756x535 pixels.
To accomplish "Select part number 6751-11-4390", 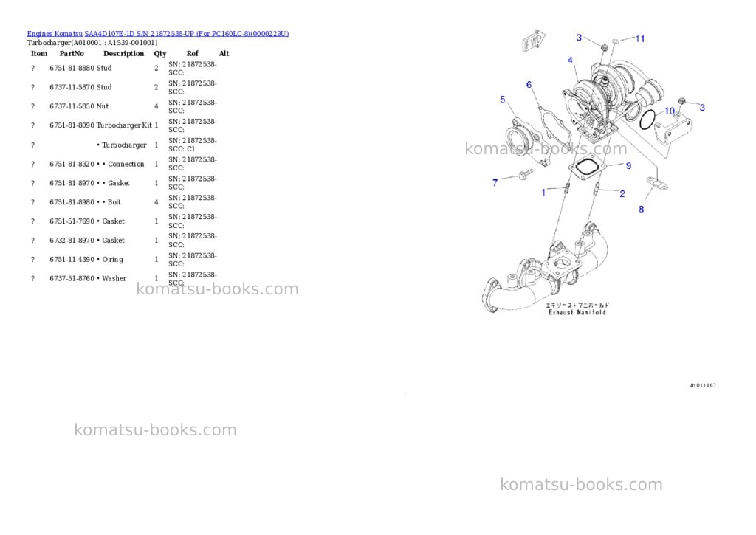I will pyautogui.click(x=72, y=259).
